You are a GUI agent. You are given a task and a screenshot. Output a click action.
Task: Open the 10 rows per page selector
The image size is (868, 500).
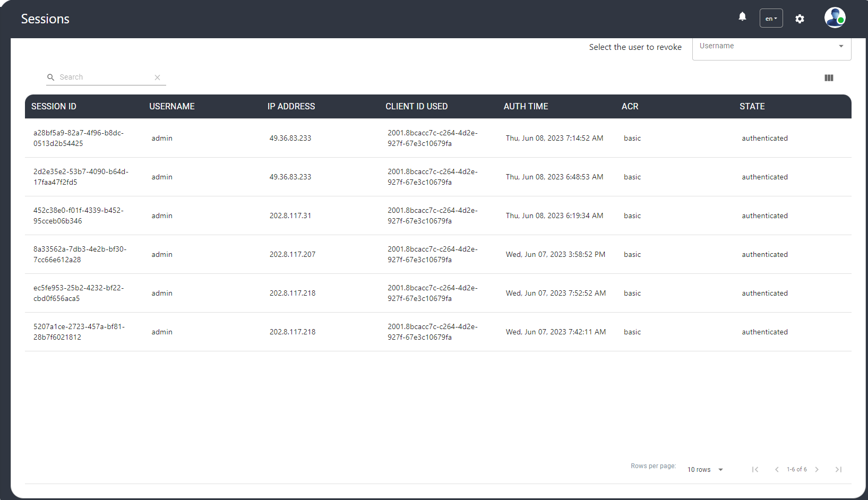click(705, 470)
